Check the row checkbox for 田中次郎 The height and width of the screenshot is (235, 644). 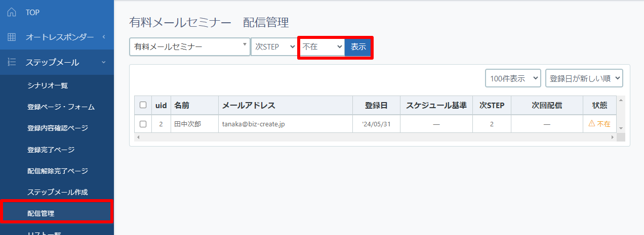point(143,124)
